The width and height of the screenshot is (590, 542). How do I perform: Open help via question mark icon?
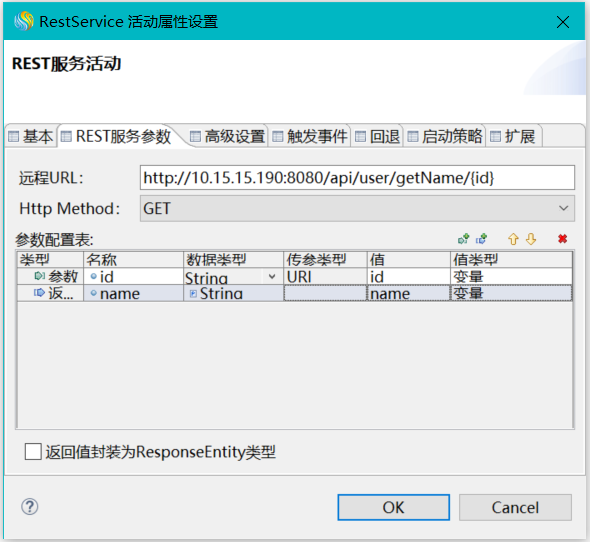coord(29,507)
